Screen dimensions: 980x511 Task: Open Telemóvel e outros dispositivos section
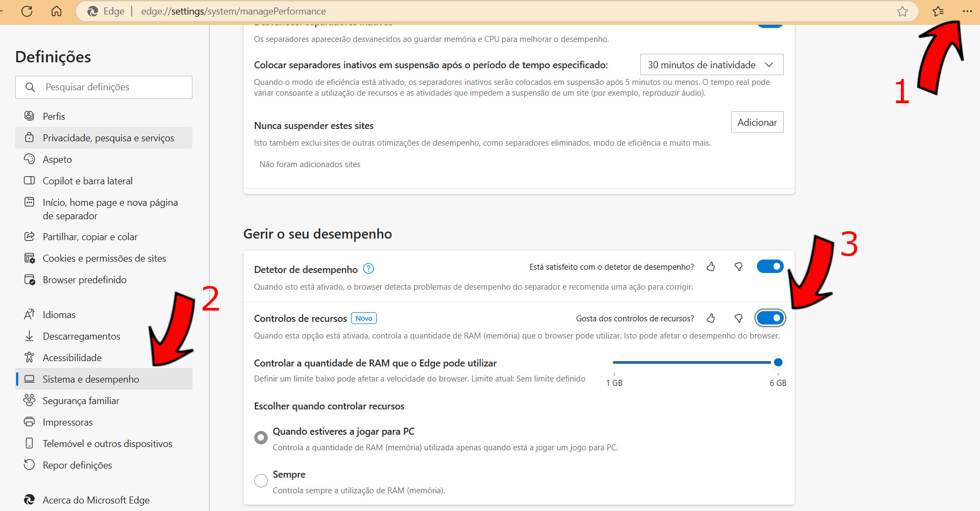coord(104,443)
